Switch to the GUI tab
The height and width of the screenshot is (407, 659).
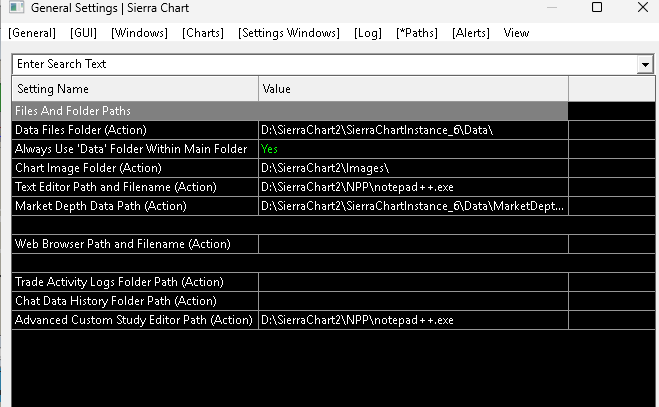click(84, 33)
